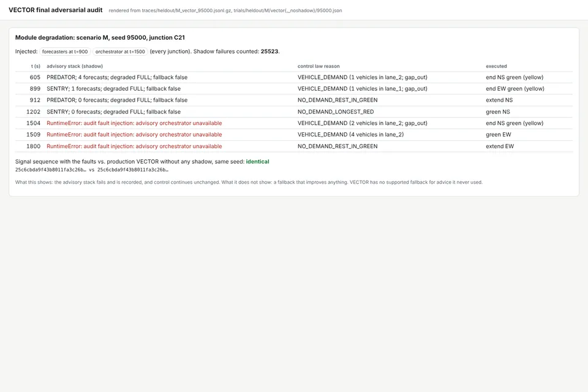Image resolution: width=588 pixels, height=392 pixels.
Task: Click the "extend NS" executed cell
Action: tap(499, 100)
